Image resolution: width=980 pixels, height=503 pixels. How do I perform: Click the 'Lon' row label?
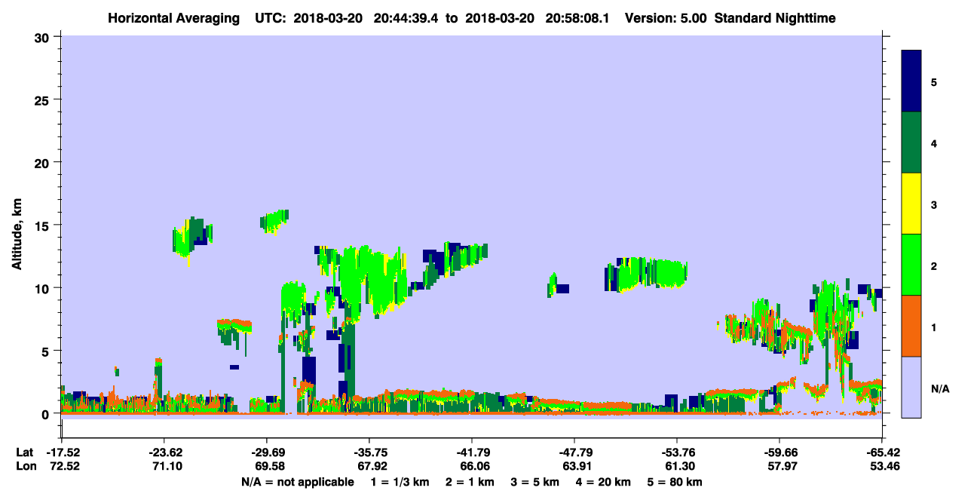pyautogui.click(x=25, y=466)
